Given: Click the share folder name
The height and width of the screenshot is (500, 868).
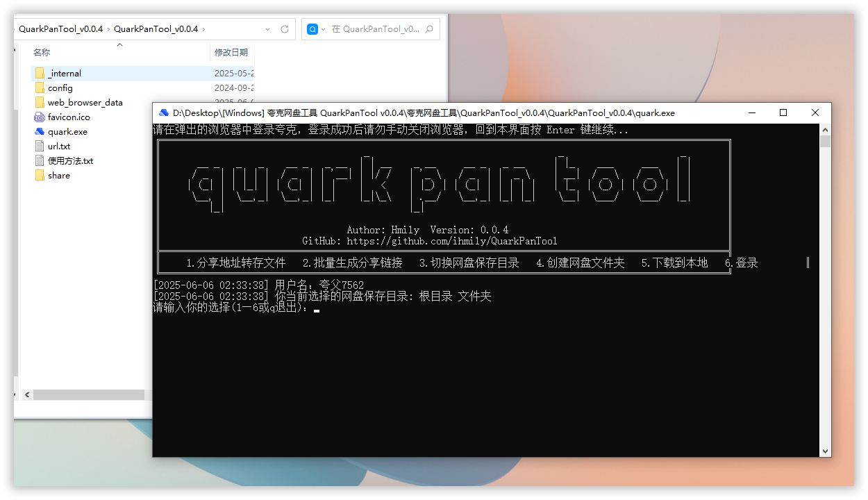Looking at the screenshot, I should pyautogui.click(x=59, y=175).
